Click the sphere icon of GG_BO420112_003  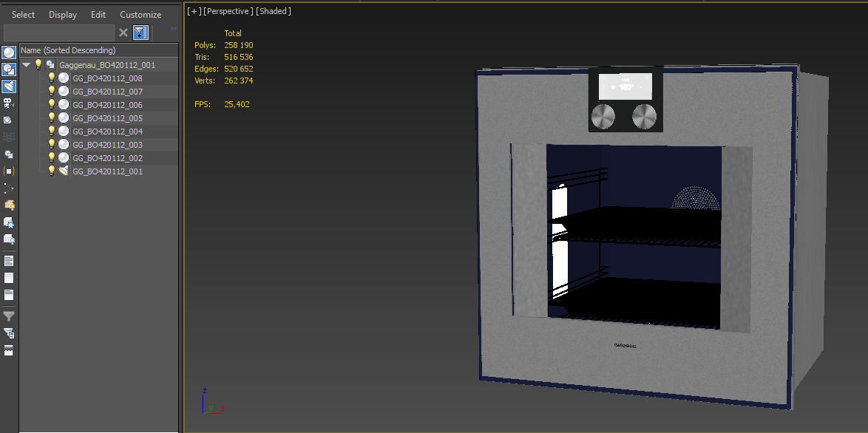tap(64, 144)
